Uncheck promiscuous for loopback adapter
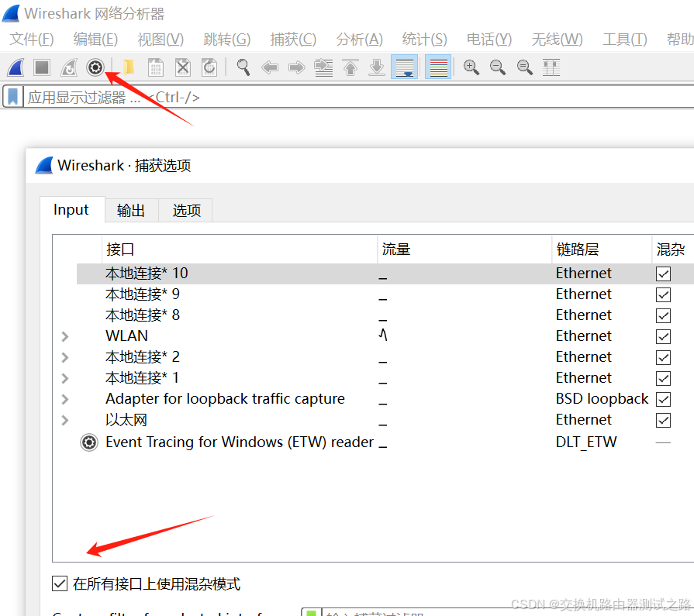Viewport: 694px width, 616px height. coord(663,399)
